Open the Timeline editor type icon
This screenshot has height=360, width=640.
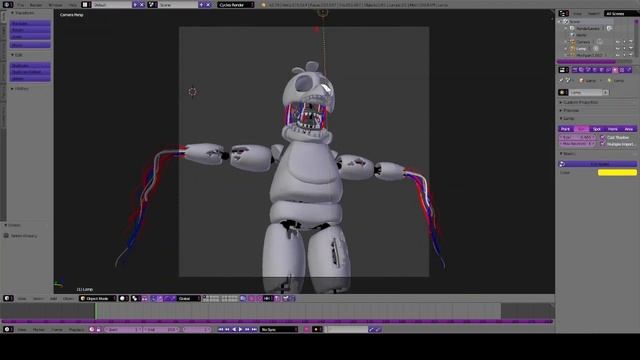coord(8,329)
